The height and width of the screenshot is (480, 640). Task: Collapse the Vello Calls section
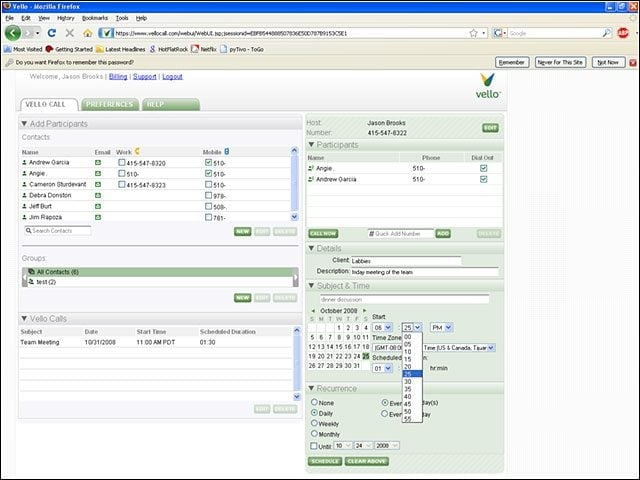24,318
